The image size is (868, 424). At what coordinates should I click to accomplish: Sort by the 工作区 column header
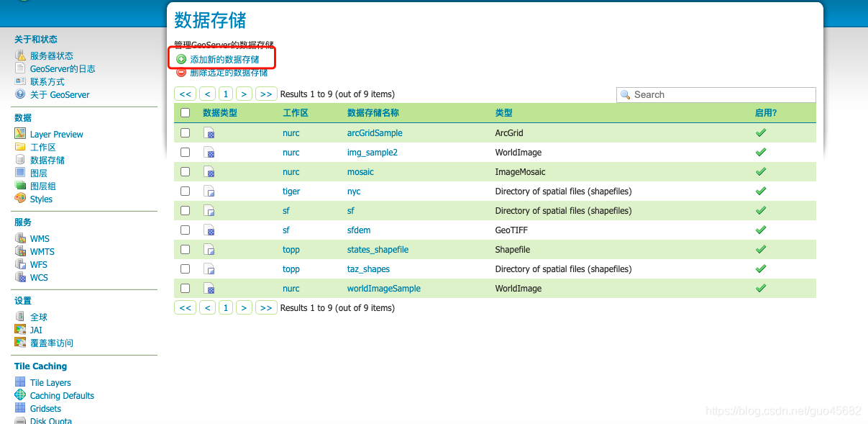296,113
